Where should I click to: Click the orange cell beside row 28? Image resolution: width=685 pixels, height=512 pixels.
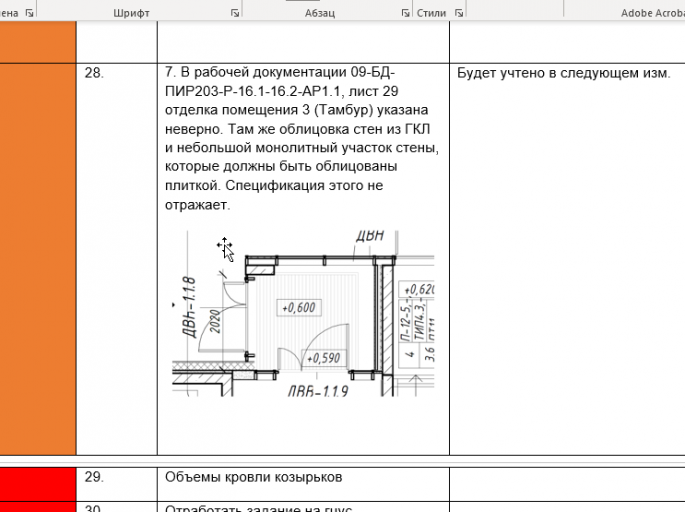38,259
